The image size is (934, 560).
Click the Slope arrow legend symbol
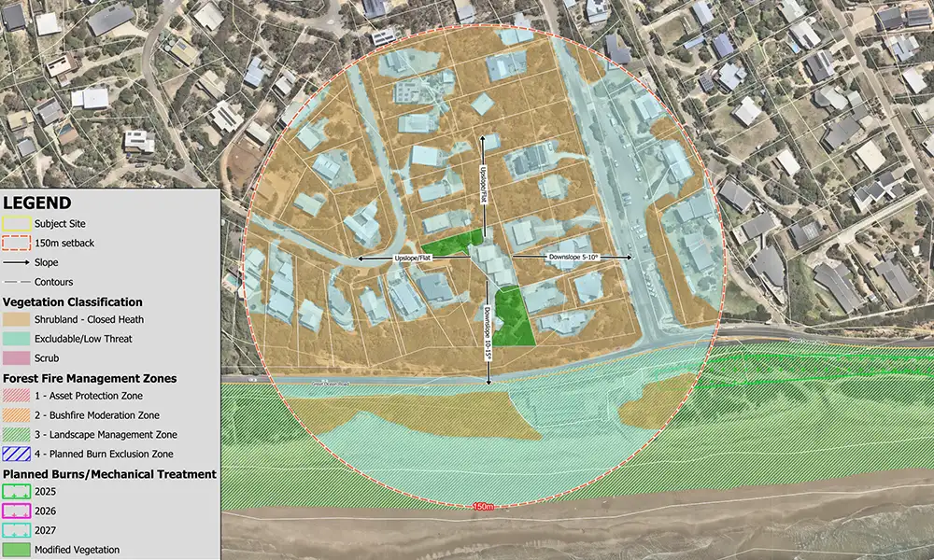(x=16, y=262)
